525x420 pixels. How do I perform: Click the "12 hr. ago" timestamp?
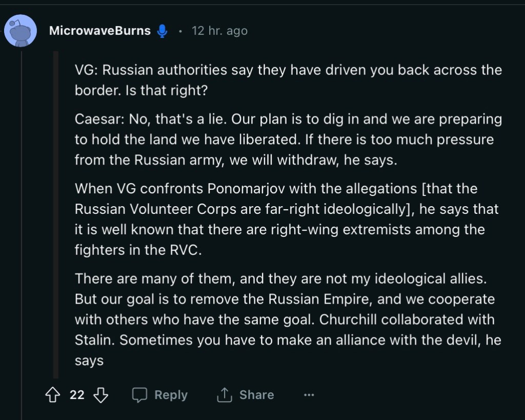coord(219,31)
